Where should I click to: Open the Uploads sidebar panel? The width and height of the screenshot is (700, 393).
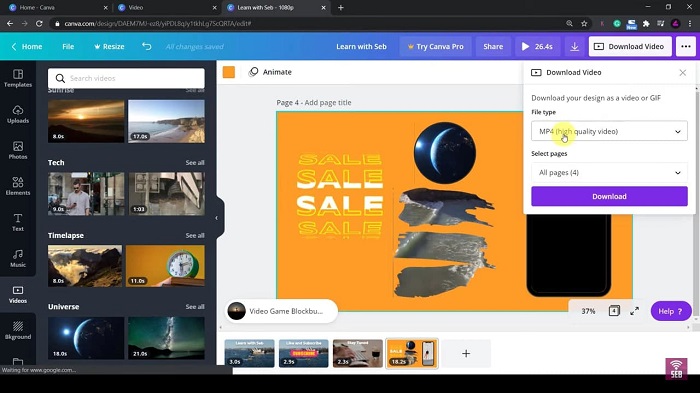point(18,114)
